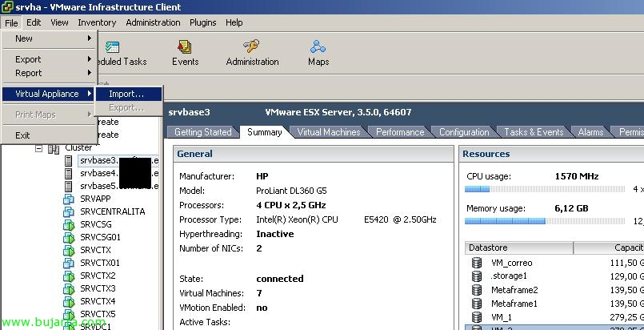Select the srvbase4 host in tree

tap(119, 174)
